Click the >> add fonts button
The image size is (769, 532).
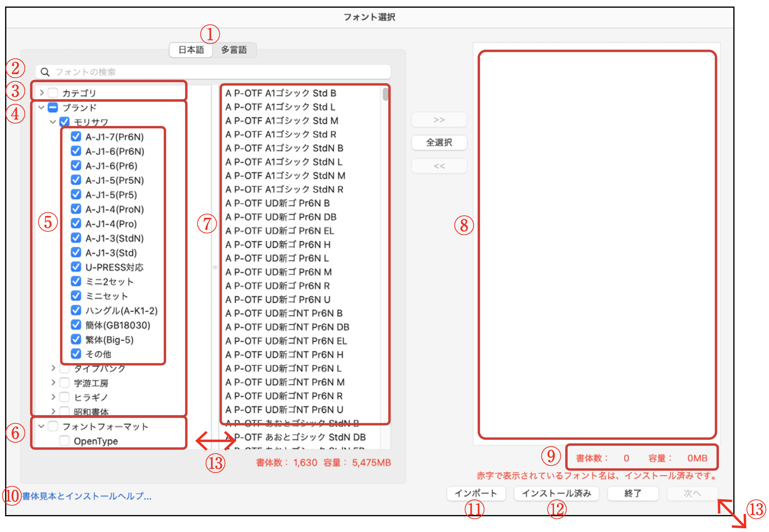439,120
